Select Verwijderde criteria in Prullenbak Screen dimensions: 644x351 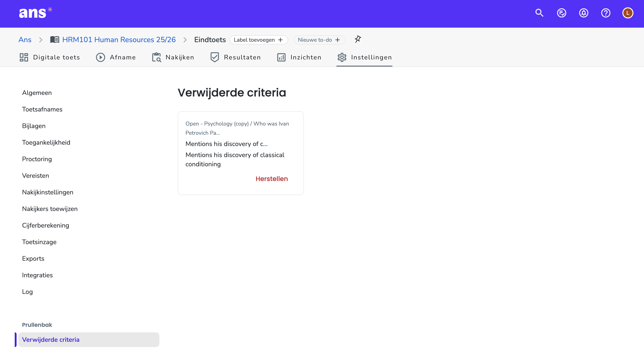(89, 339)
